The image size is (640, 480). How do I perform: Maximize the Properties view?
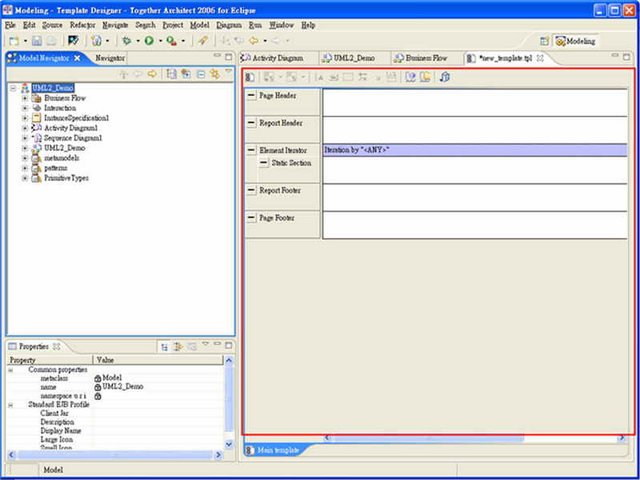(229, 345)
